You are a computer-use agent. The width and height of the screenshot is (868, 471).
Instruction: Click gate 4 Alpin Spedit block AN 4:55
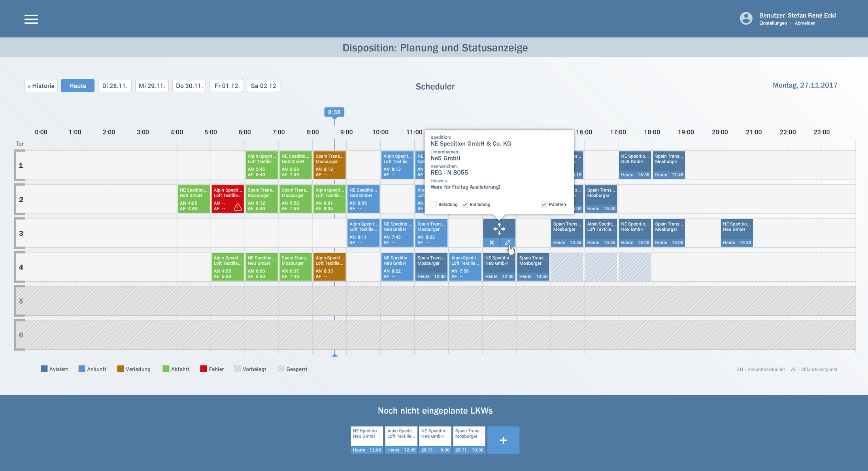click(x=228, y=267)
